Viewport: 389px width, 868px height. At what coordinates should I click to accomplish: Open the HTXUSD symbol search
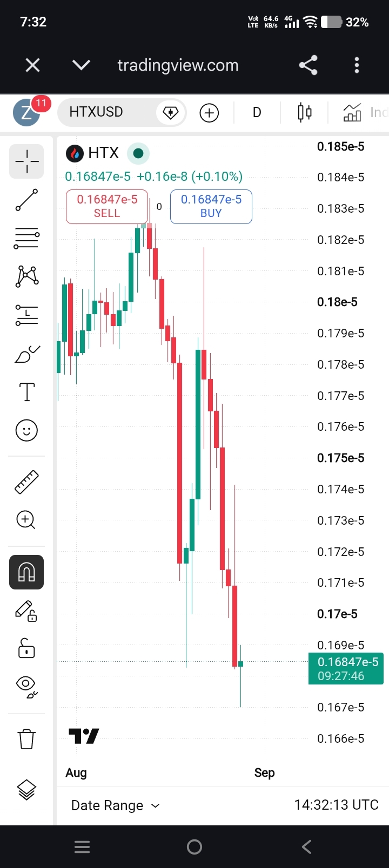pyautogui.click(x=96, y=112)
